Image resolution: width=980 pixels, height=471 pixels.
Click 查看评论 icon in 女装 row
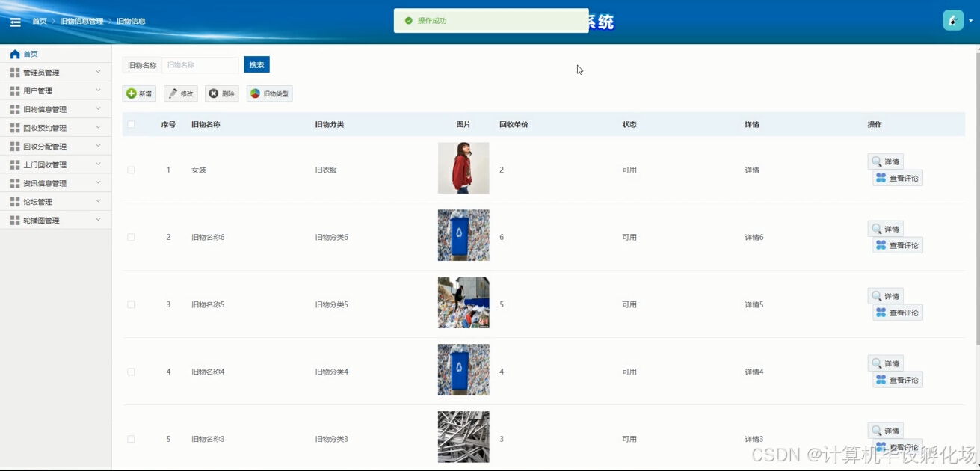881,178
